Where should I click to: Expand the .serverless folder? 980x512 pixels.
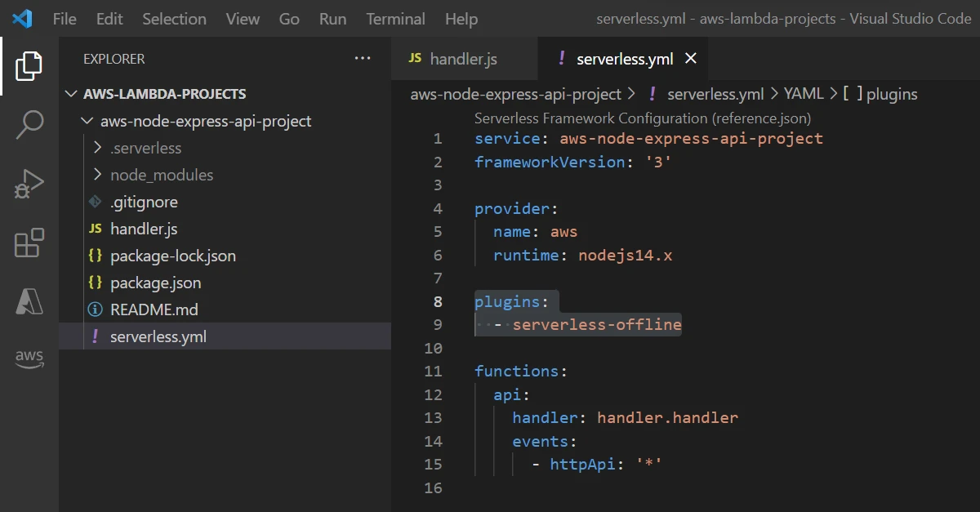coord(98,148)
